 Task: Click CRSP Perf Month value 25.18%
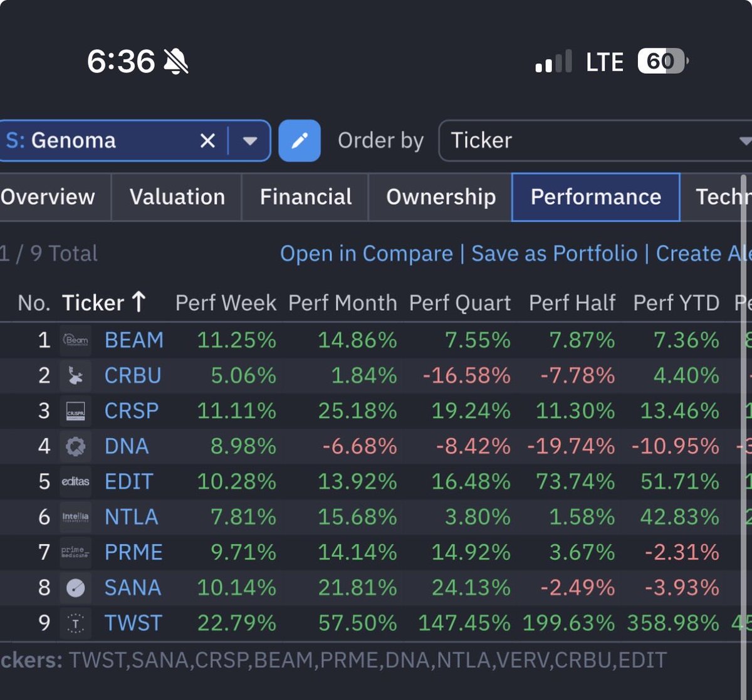(357, 411)
